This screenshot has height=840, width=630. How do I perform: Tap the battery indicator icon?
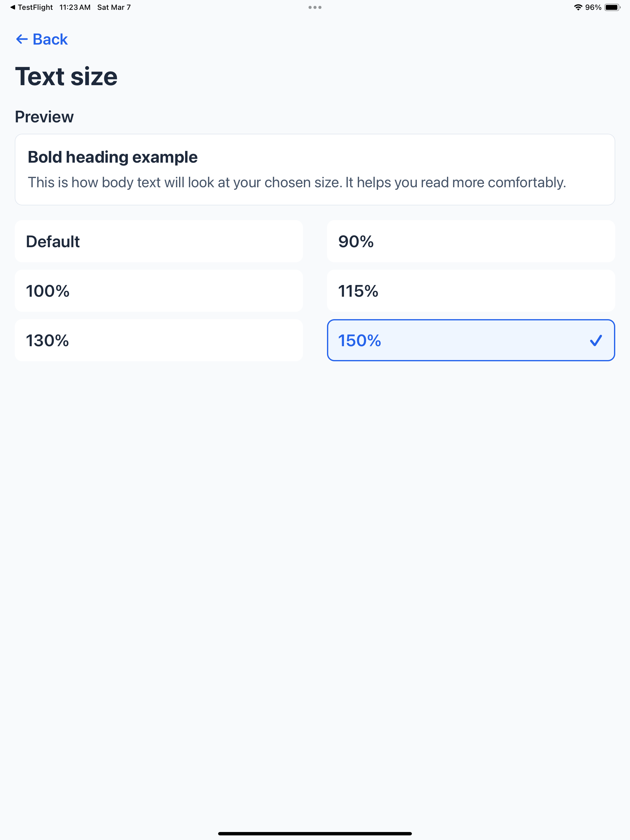pos(612,7)
